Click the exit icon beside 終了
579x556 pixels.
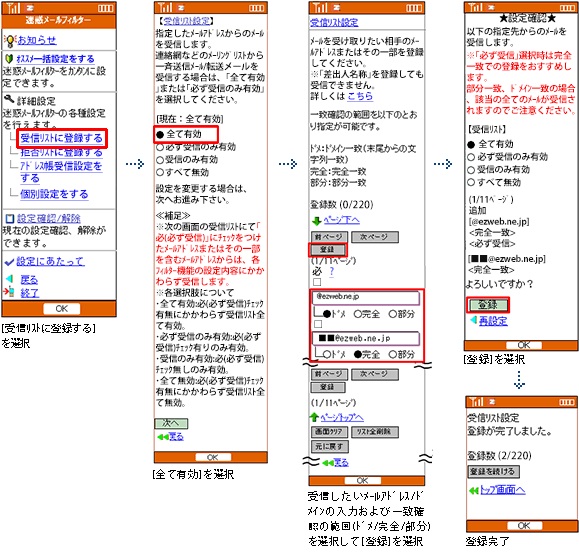click(9, 292)
